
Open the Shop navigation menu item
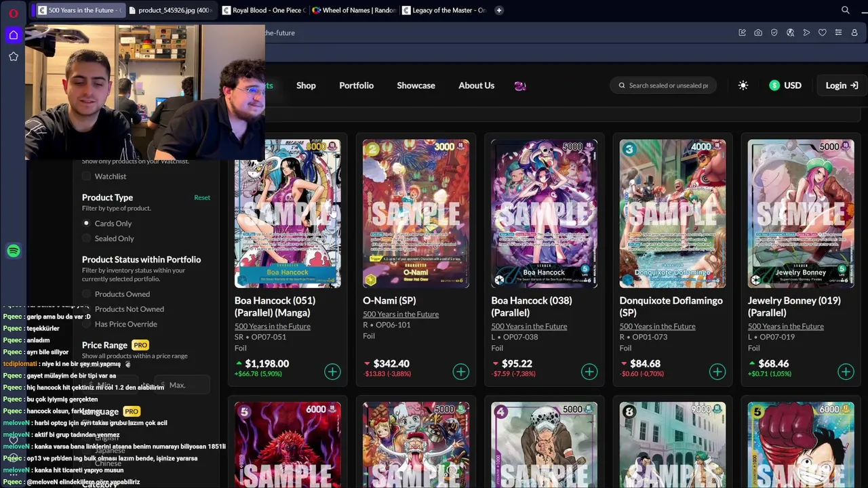306,85
